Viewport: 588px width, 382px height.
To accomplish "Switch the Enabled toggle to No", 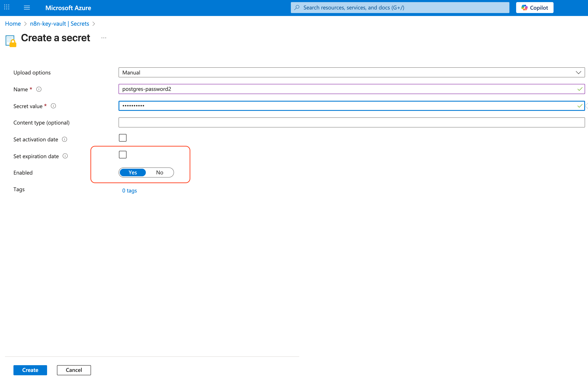I will coord(160,172).
